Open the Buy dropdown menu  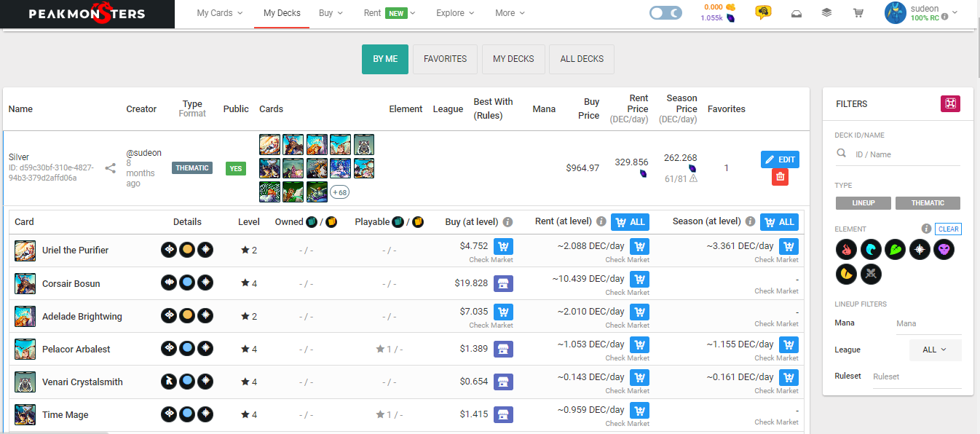coord(331,13)
